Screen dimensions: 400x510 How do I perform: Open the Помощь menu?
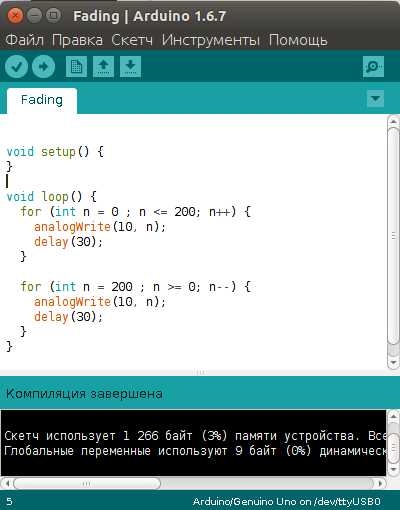[x=298, y=40]
